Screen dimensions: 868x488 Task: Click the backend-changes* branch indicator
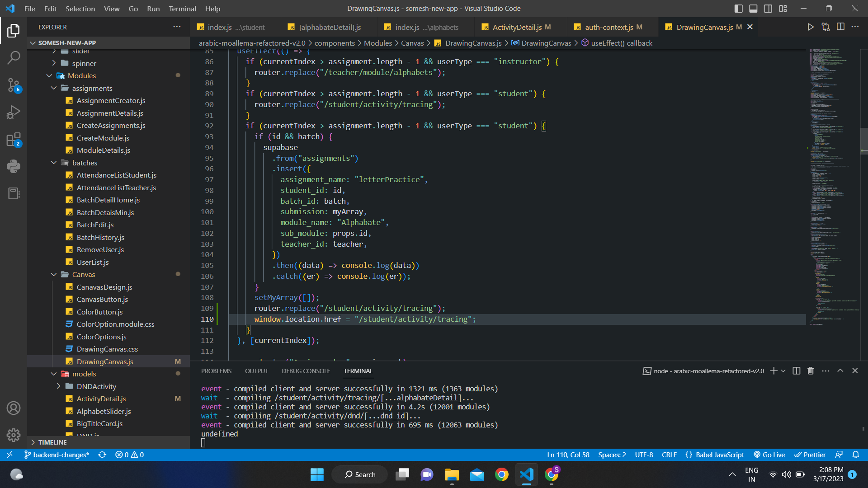pyautogui.click(x=57, y=455)
